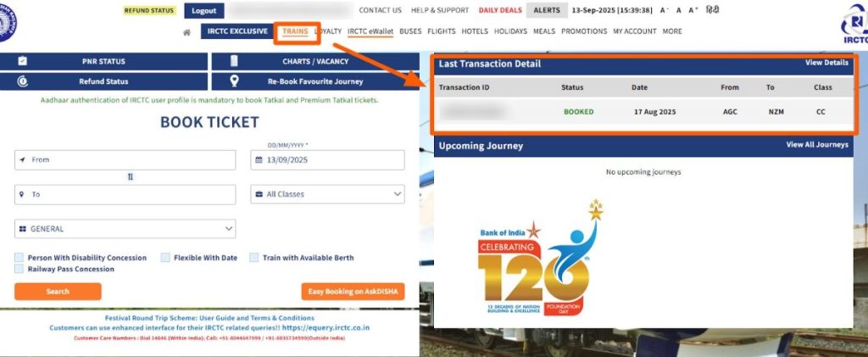Open the GENERAL quota dropdown
This screenshot has height=357, width=868.
tap(125, 229)
